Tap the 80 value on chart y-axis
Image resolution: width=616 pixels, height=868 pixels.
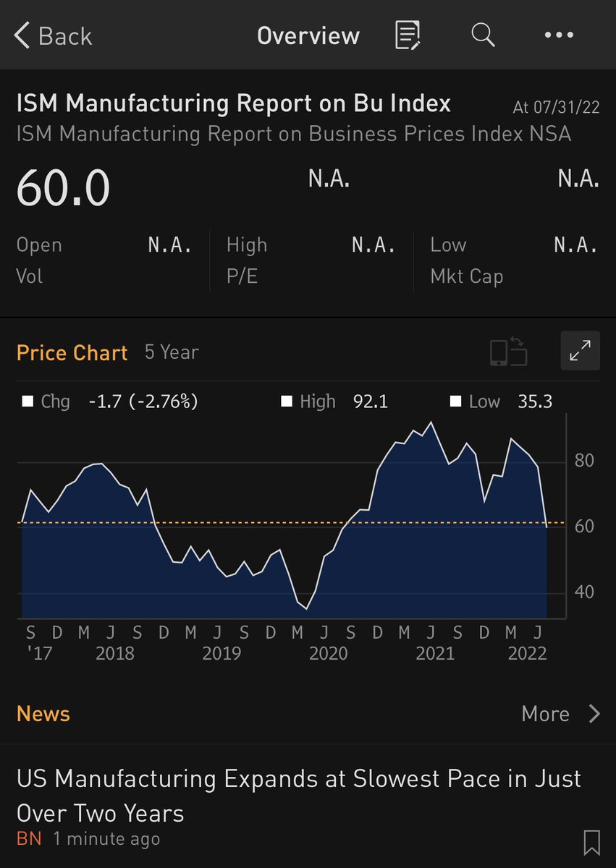click(x=584, y=461)
